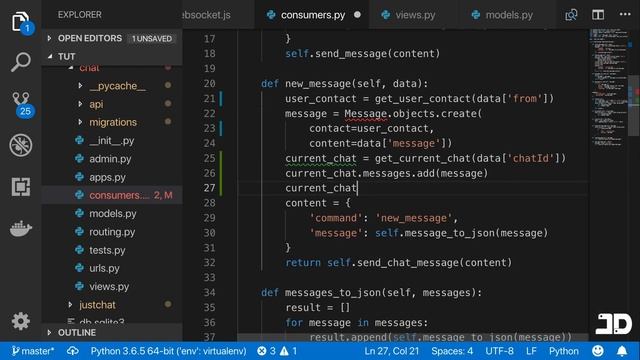
Task: Open models.py in the explorer tree
Action: click(113, 213)
